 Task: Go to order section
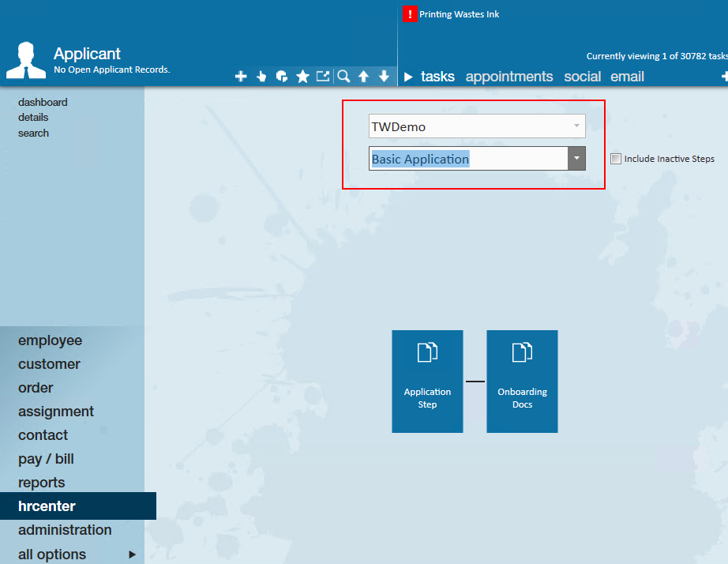36,388
